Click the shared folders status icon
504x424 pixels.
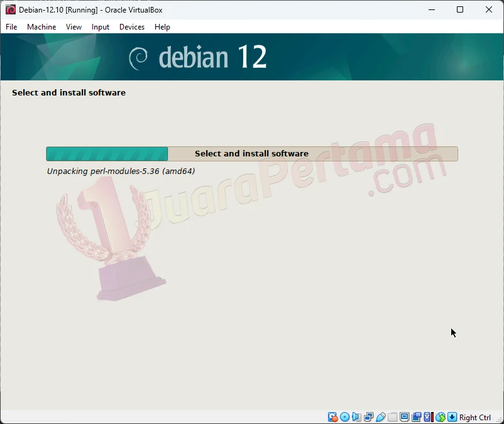(393, 416)
